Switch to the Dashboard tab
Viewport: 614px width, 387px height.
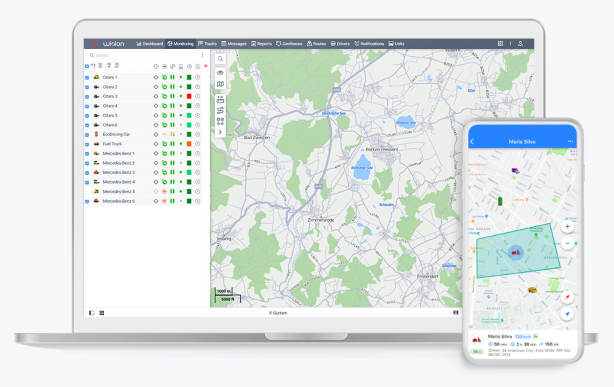[x=150, y=43]
